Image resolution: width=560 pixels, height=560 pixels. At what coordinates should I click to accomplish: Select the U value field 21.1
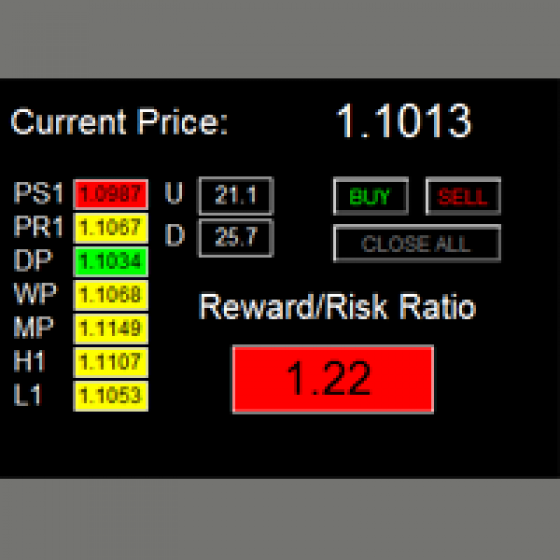[x=236, y=196]
